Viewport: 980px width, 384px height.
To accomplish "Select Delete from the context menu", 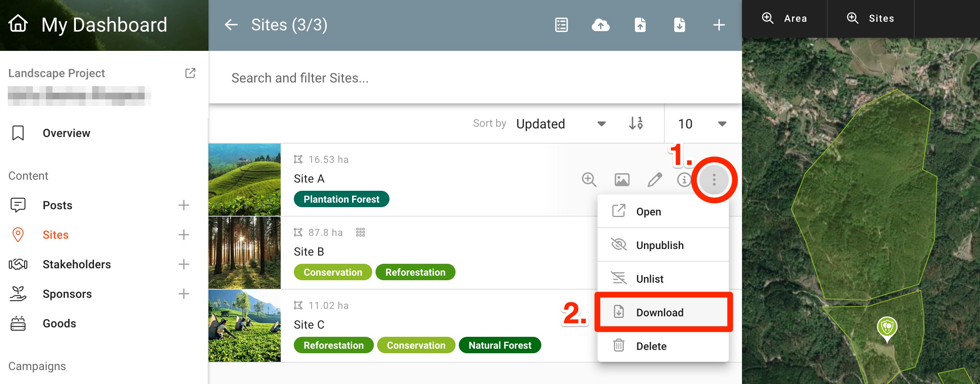I will pos(663,346).
